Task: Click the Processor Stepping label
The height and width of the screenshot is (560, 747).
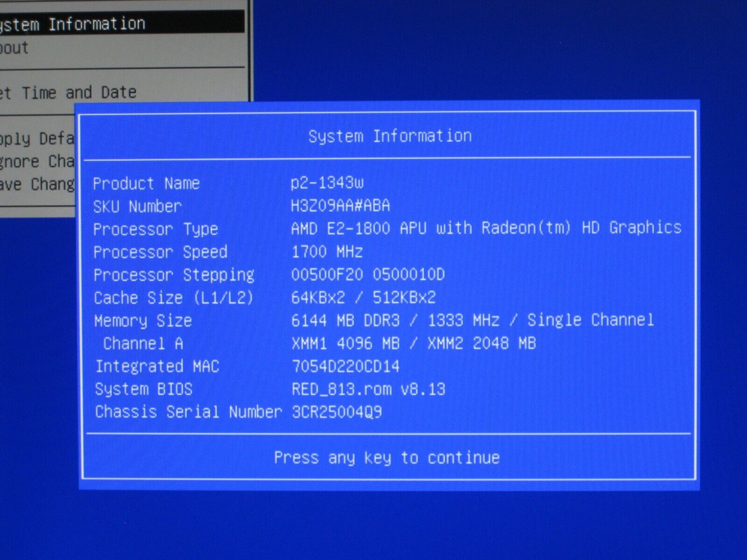Action: (174, 275)
